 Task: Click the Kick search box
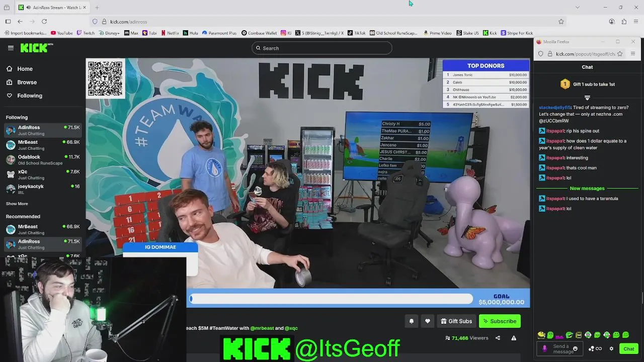click(x=322, y=48)
